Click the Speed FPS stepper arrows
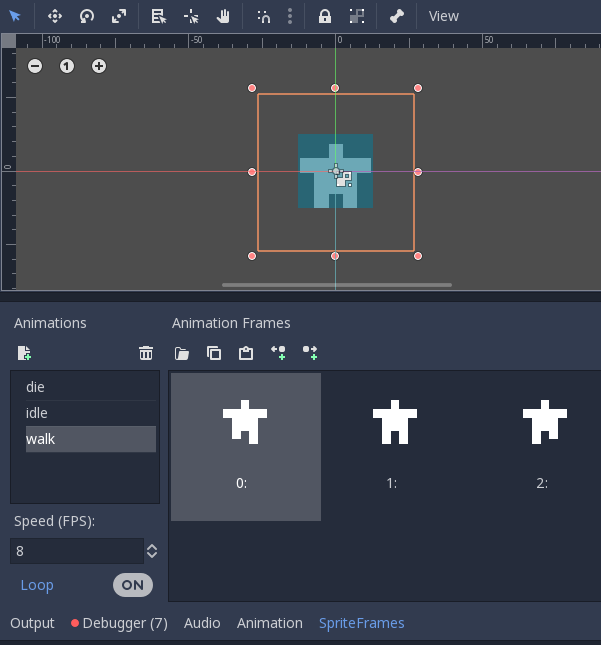The width and height of the screenshot is (601, 645). 152,551
